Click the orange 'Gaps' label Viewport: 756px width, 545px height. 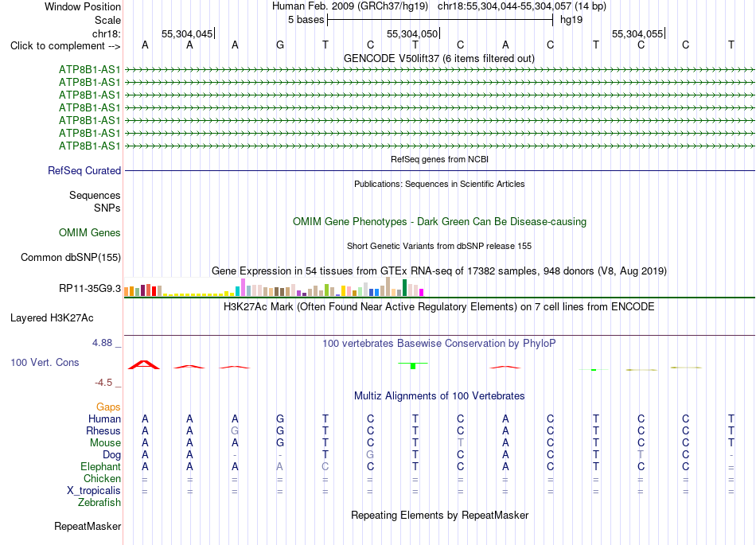[x=108, y=407]
